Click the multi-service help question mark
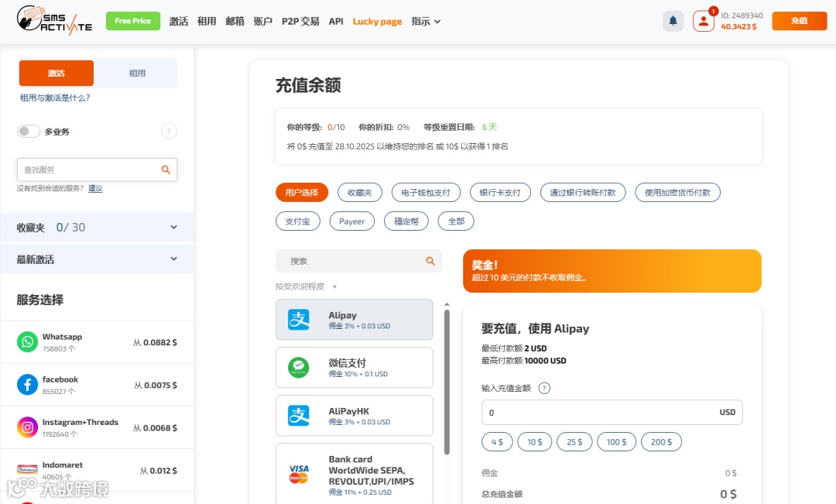 click(x=169, y=131)
